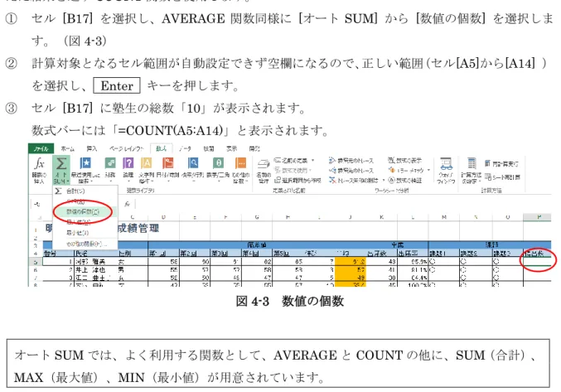Screen dimensions: 561x392
Task: Switch to the 表示 tab
Action: coord(231,148)
